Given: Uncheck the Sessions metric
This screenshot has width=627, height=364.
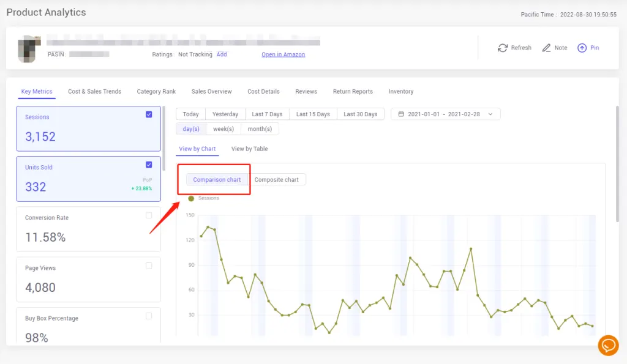Looking at the screenshot, I should (148, 114).
